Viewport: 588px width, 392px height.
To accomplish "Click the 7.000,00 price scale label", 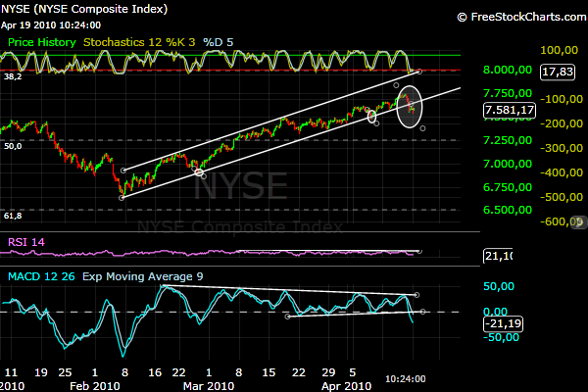I will 508,164.
